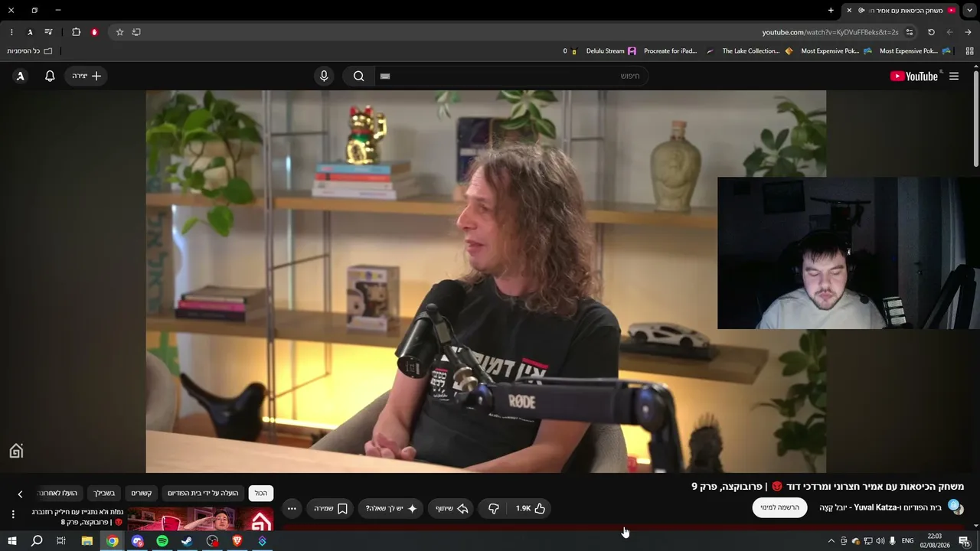Select the הכול filter chip
The width and height of the screenshot is (980, 551).
click(x=261, y=494)
